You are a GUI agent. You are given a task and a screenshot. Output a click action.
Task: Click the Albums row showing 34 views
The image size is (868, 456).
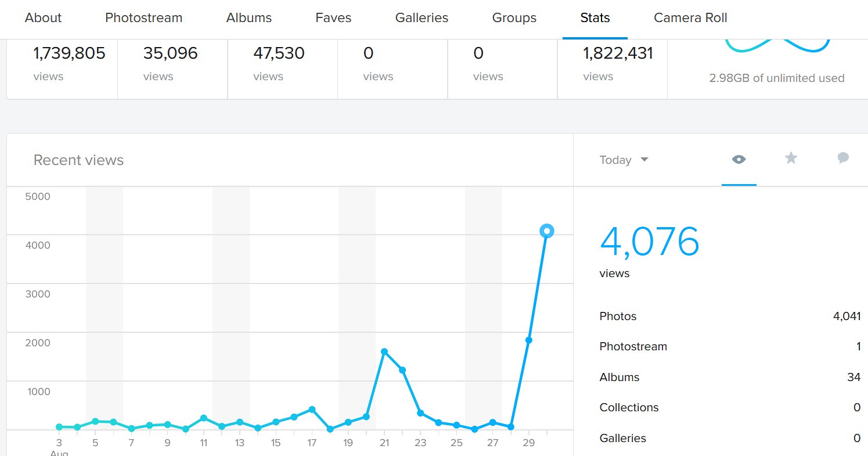(729, 378)
